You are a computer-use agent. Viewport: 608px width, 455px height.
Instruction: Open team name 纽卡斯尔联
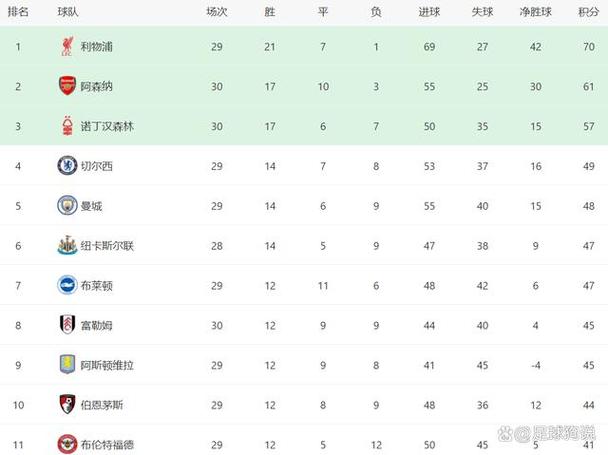pos(107,246)
